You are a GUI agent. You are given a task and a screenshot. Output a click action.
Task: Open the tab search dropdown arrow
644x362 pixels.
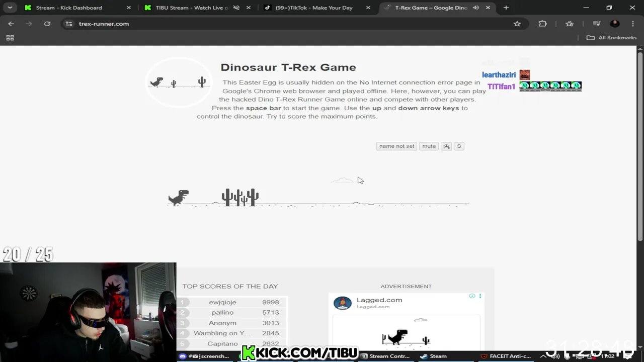(10, 8)
